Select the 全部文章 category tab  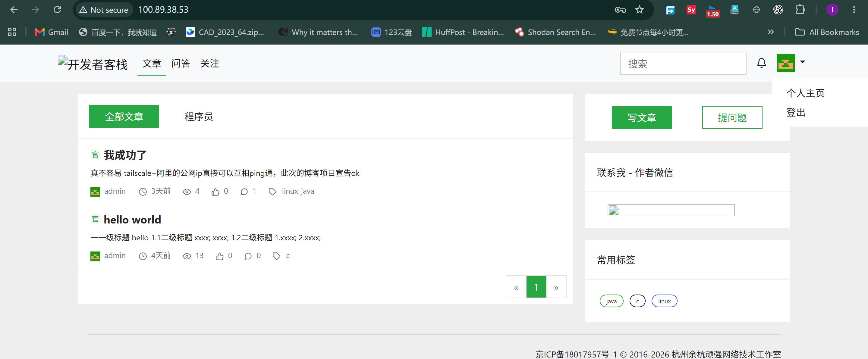pos(124,116)
